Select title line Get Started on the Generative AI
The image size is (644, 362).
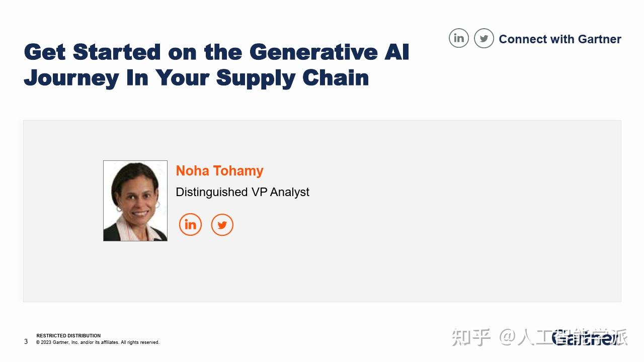click(216, 52)
